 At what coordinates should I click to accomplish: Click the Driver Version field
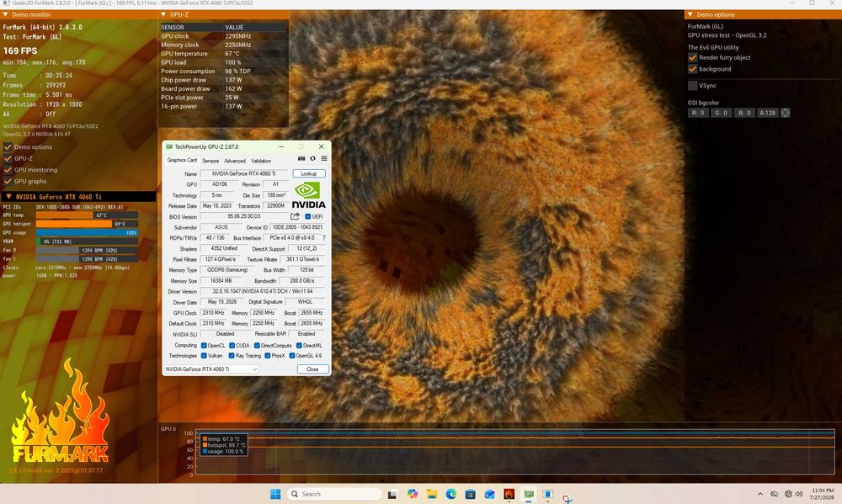pyautogui.click(x=263, y=291)
